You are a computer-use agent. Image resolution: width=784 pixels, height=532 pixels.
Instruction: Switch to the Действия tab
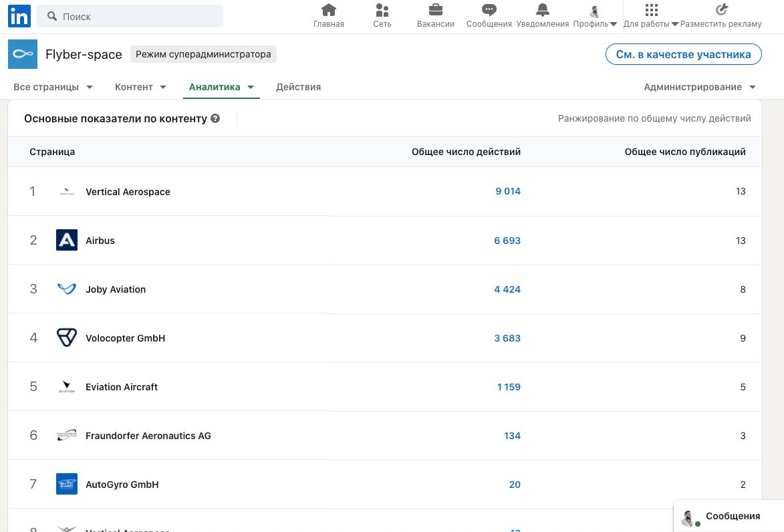298,87
